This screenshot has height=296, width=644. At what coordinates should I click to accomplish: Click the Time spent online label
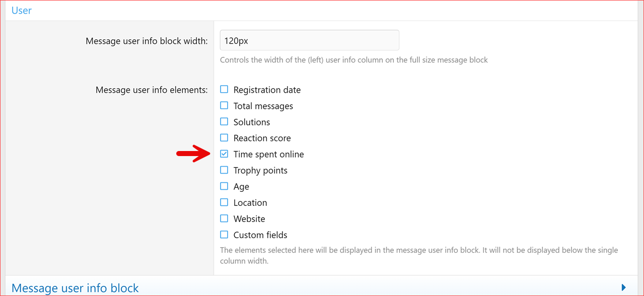pos(268,155)
